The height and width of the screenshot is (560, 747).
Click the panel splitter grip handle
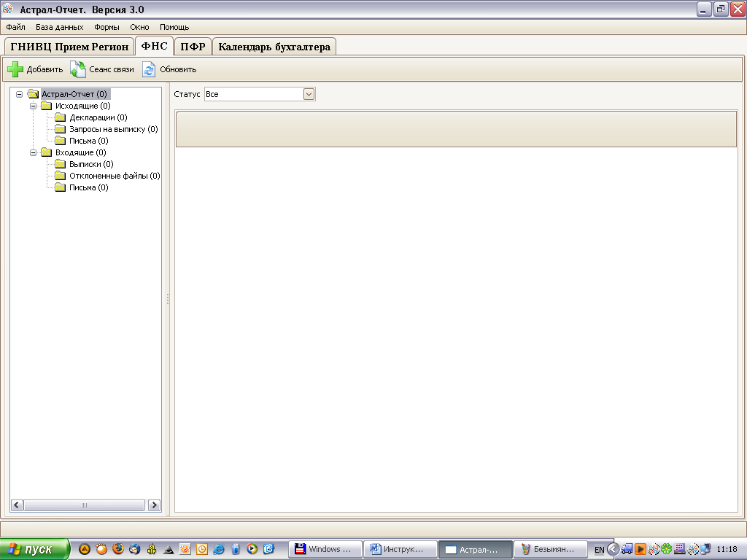(168, 299)
